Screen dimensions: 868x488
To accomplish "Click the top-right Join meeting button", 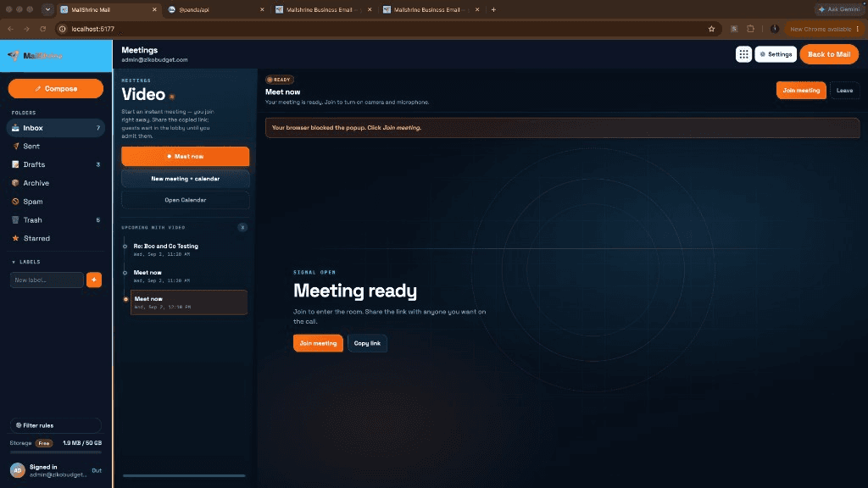I will click(801, 90).
